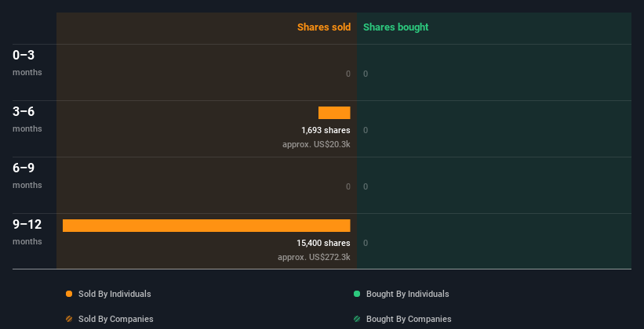Select the Shares bought column header

396,27
